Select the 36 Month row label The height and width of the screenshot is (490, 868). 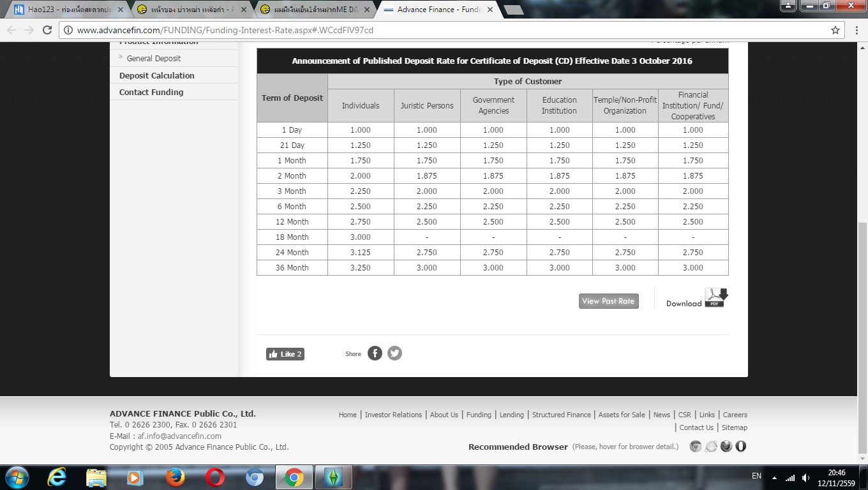tap(293, 268)
